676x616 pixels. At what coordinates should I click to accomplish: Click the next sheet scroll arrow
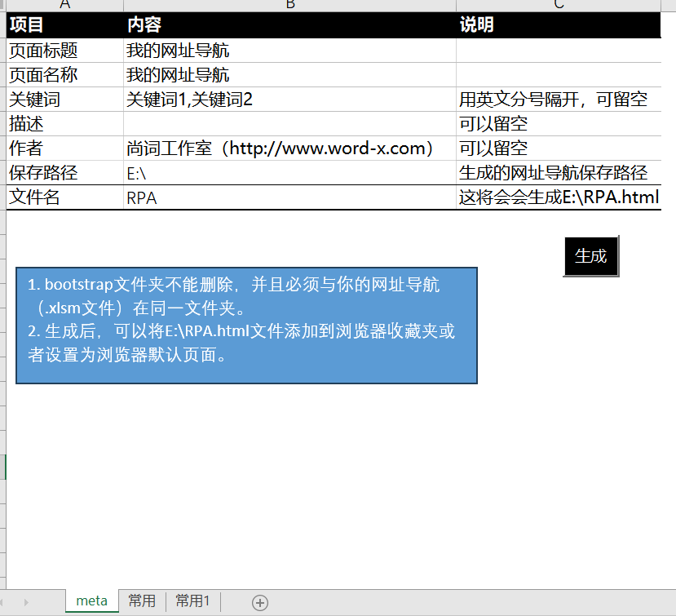(26, 602)
